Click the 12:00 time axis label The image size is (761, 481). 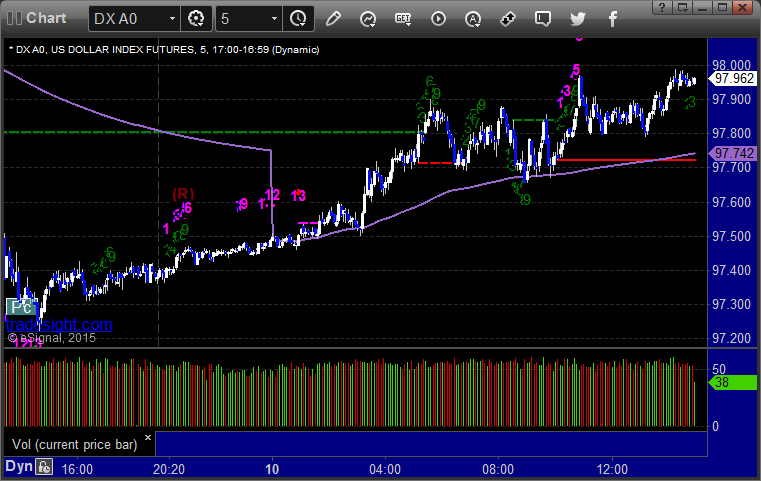pyautogui.click(x=612, y=469)
